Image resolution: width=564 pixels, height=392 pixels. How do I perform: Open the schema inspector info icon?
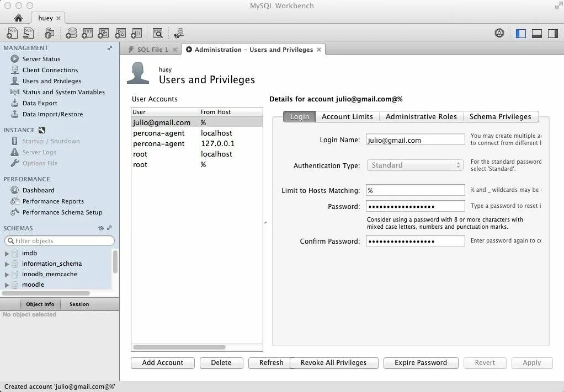coord(49,34)
